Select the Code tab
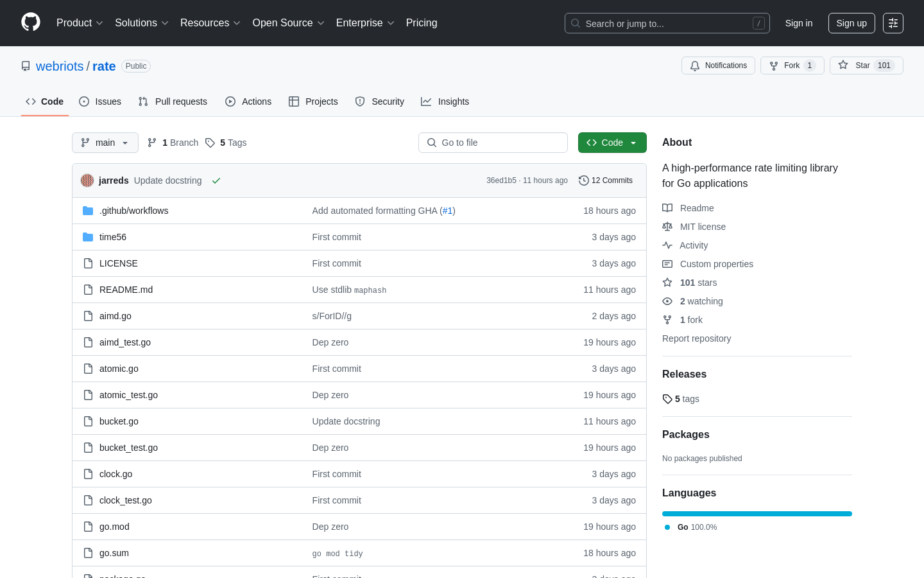Image resolution: width=924 pixels, height=578 pixels. click(45, 101)
